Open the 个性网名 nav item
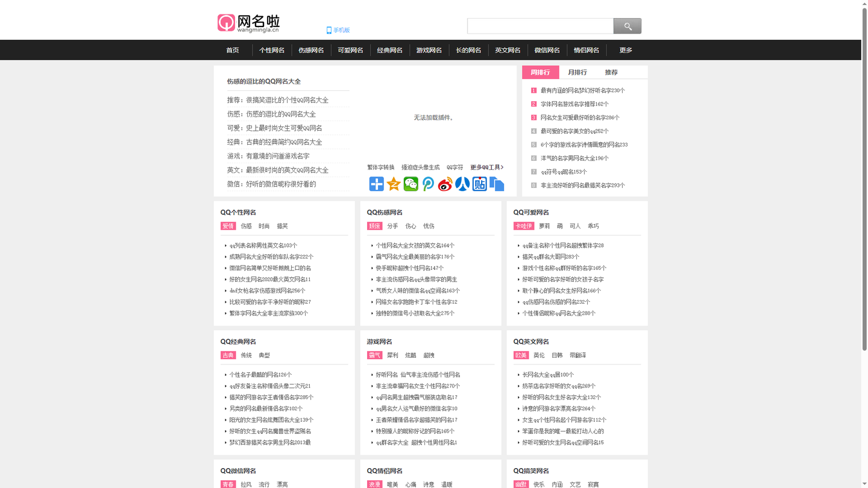This screenshot has height=488, width=868. [x=272, y=50]
